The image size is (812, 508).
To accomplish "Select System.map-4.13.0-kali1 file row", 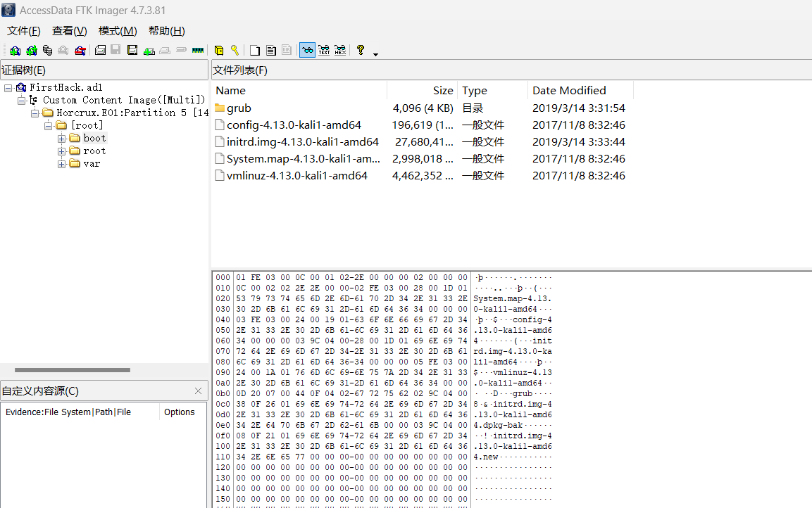I will coord(304,159).
